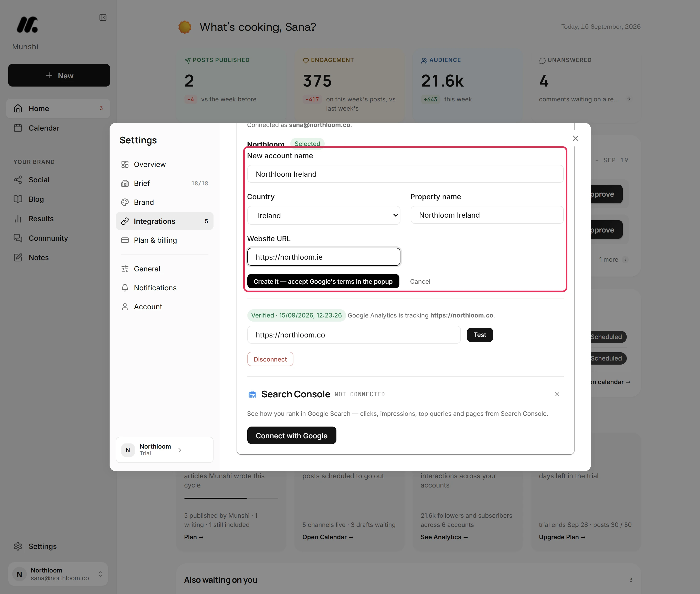700x594 pixels.
Task: Close the Settings dialog
Action: (x=575, y=139)
